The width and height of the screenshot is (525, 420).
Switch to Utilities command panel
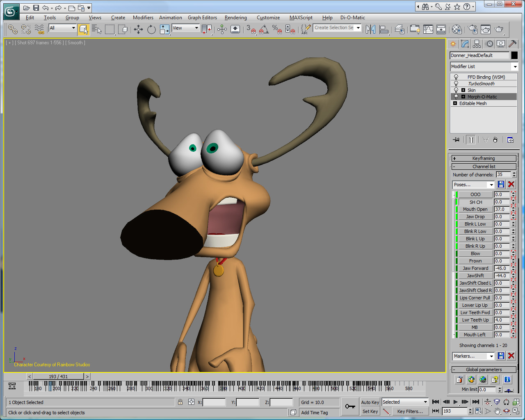[x=513, y=43]
